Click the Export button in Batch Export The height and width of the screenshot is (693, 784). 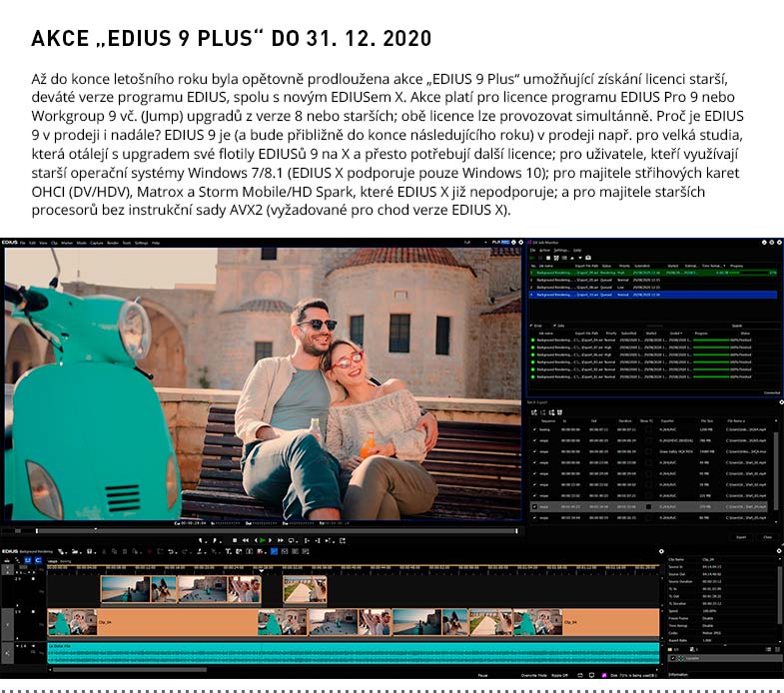click(x=741, y=536)
